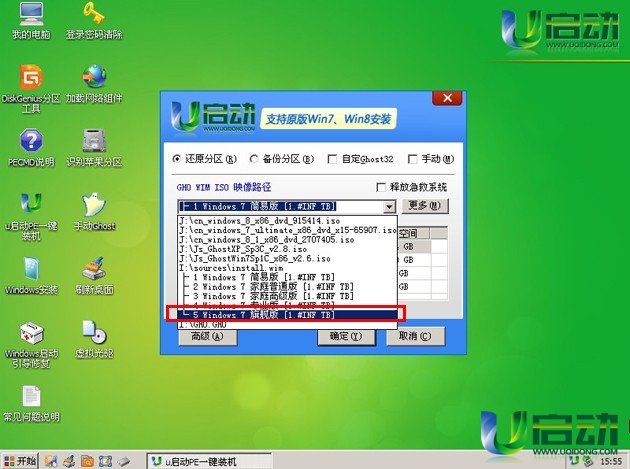Launch 登录密码清除 key icon

(94, 16)
